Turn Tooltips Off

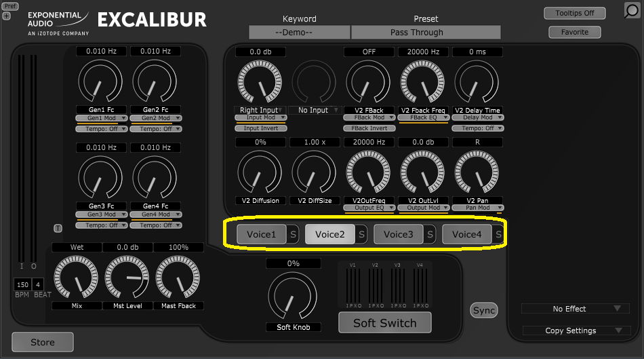click(575, 13)
